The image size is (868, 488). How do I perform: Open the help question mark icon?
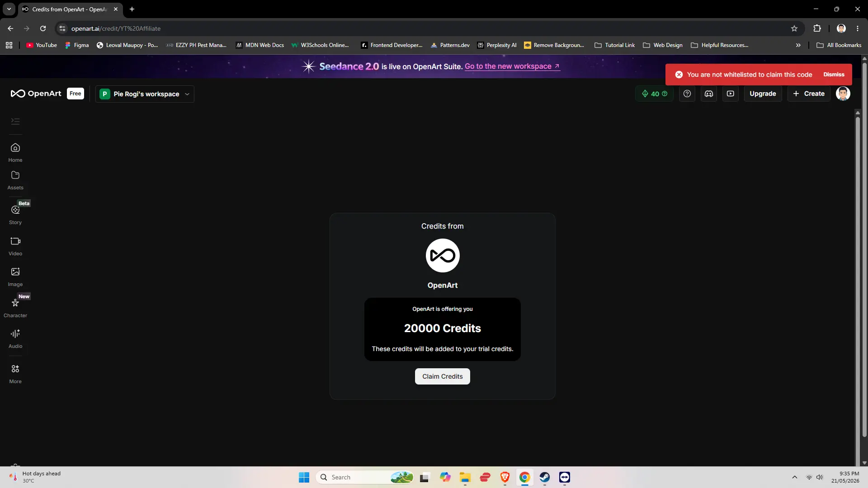click(687, 94)
